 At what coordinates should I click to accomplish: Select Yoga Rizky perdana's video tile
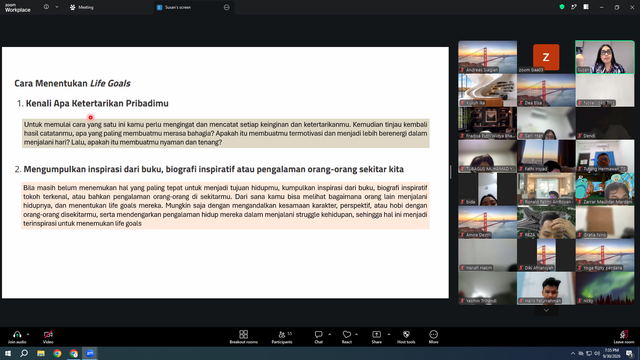[x=605, y=256]
